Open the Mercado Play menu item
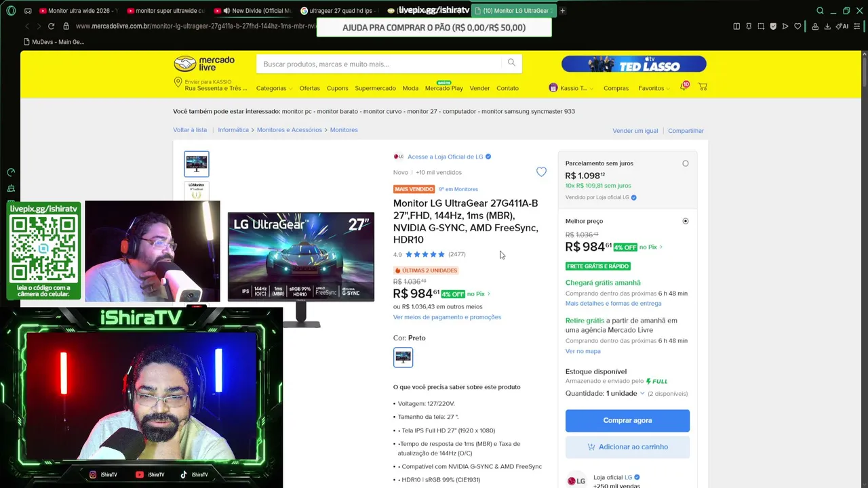Image resolution: width=868 pixels, height=488 pixels. [x=444, y=88]
